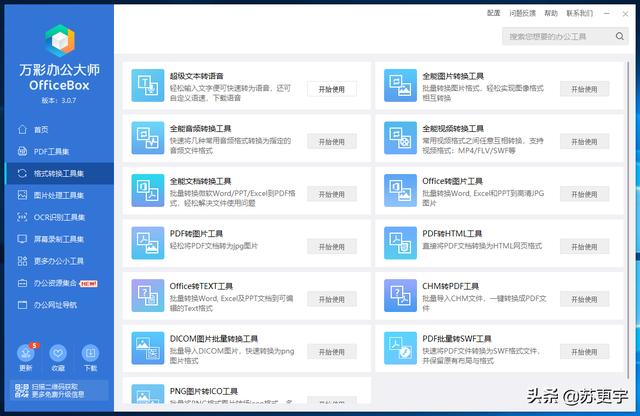Open OCR识别工具集 in the sidebar
Image resolution: width=640 pixels, height=416 pixels.
pyautogui.click(x=60, y=217)
